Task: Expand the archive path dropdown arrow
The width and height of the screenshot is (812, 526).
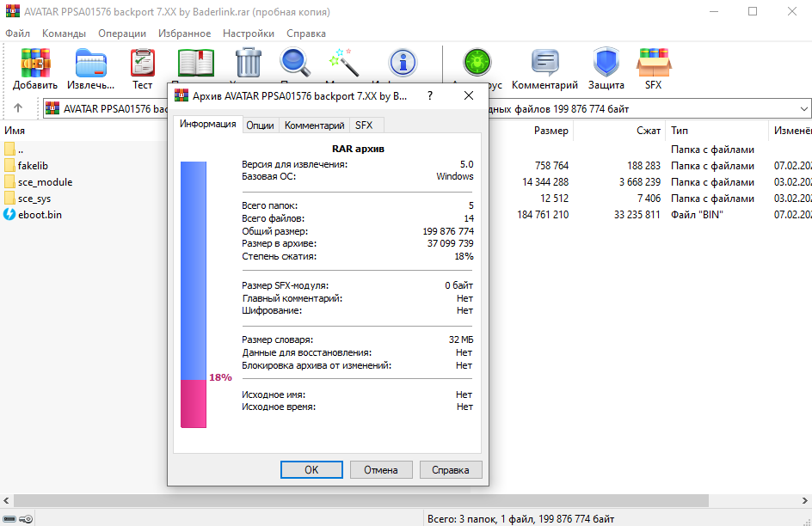Action: tap(803, 109)
